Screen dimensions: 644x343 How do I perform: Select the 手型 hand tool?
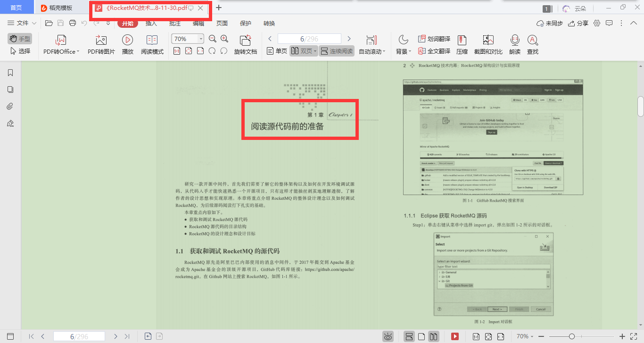pos(19,39)
